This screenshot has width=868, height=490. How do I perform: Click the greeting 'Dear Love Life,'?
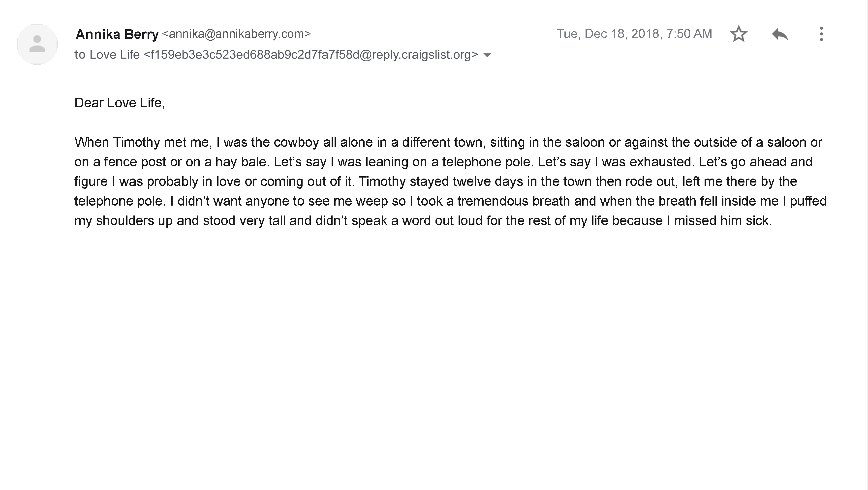(x=120, y=103)
